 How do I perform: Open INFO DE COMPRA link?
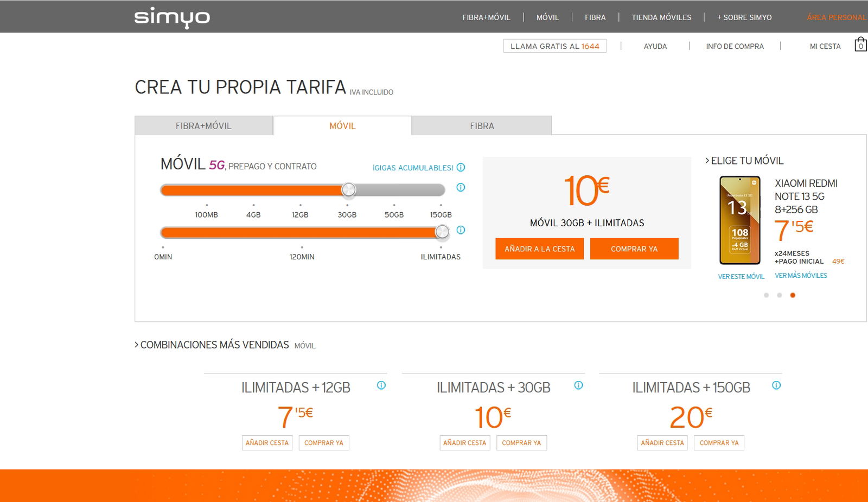[735, 47]
